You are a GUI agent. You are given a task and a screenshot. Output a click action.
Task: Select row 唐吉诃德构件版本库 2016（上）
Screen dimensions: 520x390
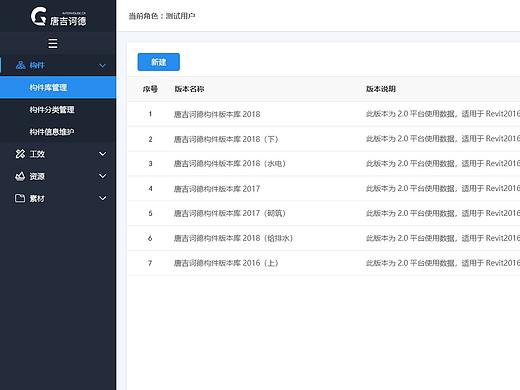(x=323, y=263)
